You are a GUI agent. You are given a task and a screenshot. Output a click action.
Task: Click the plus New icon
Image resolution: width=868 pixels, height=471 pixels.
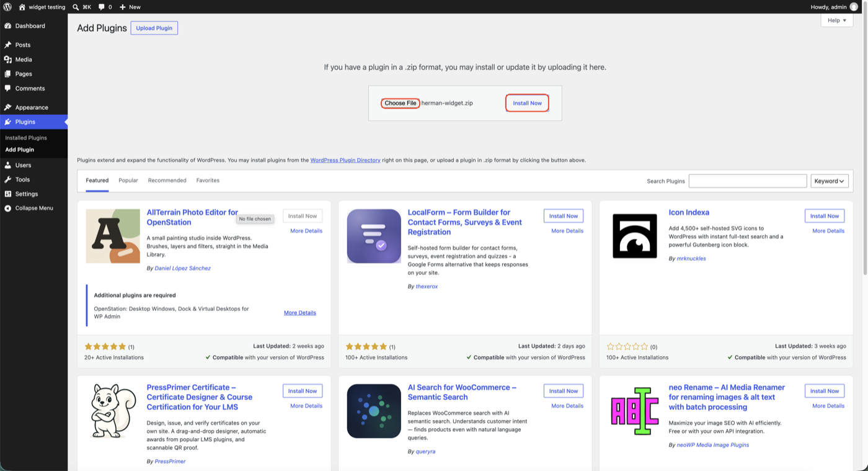point(123,7)
